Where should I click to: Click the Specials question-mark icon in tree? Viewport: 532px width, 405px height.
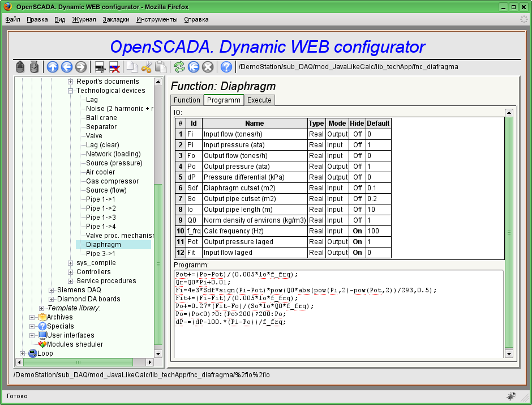42,326
